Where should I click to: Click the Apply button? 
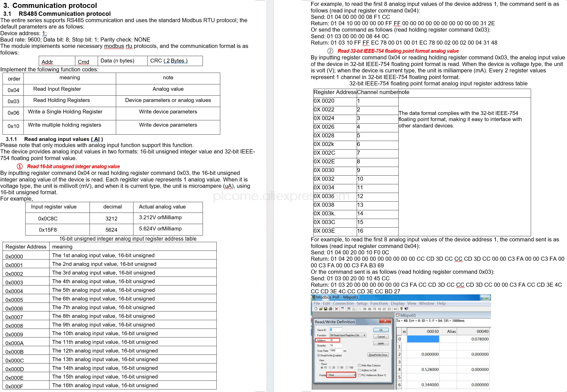tap(381, 343)
